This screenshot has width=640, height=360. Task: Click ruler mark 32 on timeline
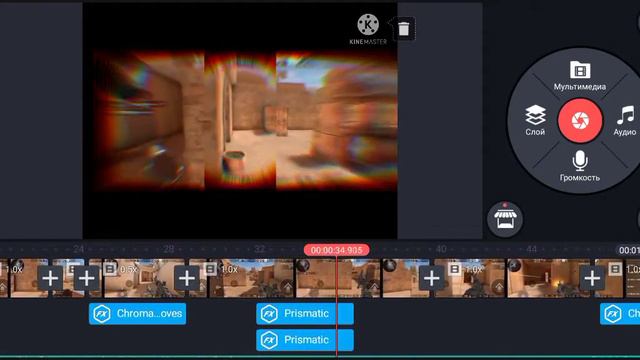point(260,249)
